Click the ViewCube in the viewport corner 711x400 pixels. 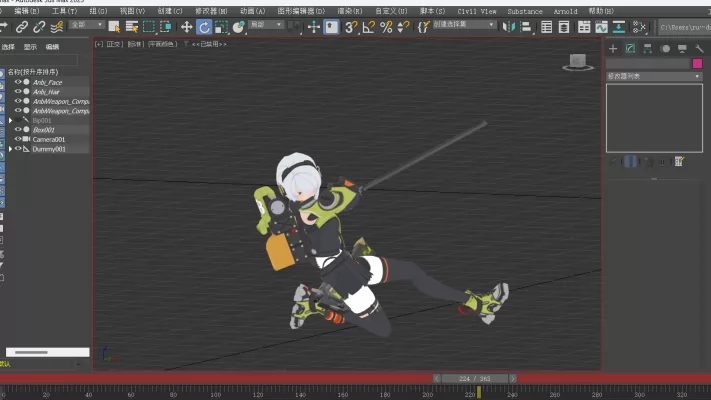[x=578, y=62]
